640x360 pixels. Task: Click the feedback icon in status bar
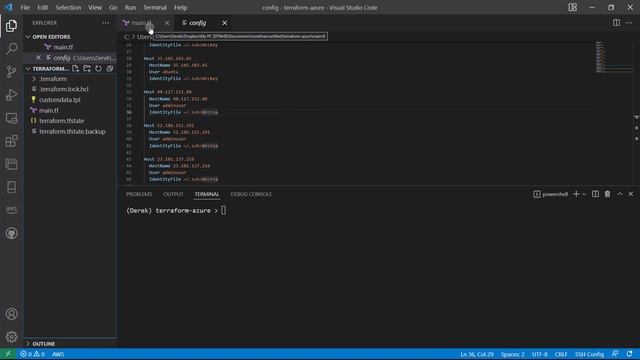coord(615,354)
